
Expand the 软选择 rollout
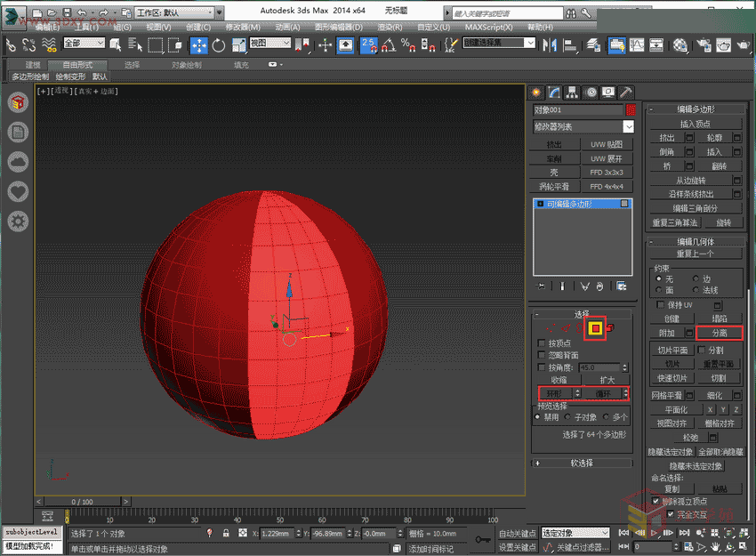581,463
